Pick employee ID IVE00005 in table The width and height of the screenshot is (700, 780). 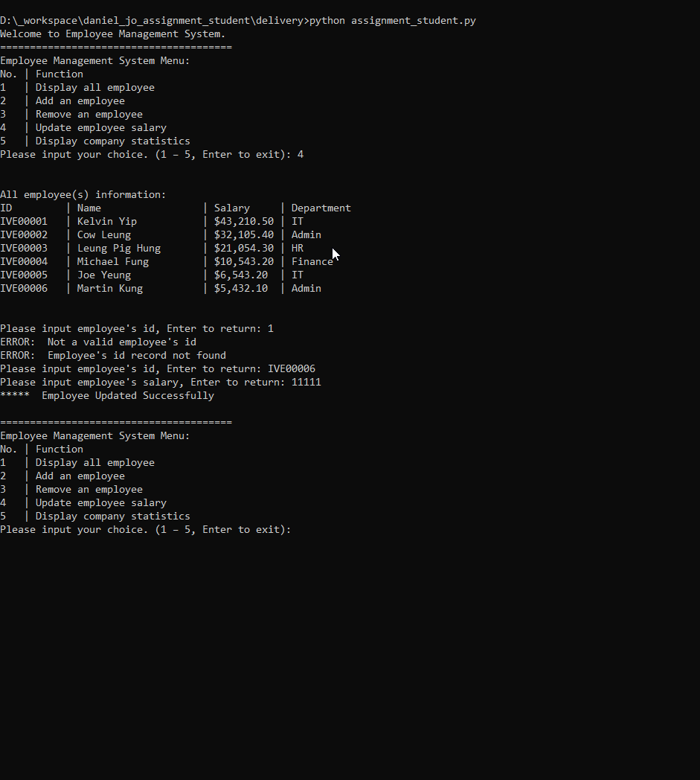[x=24, y=275]
